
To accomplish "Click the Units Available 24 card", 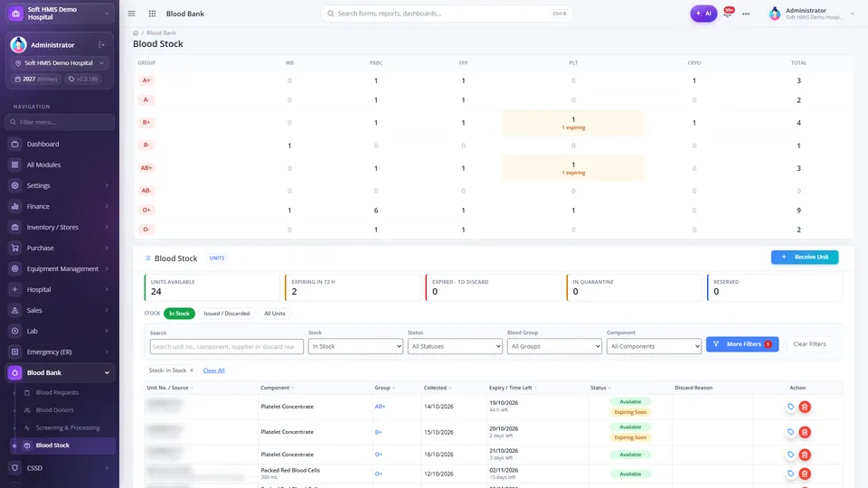I will point(212,287).
